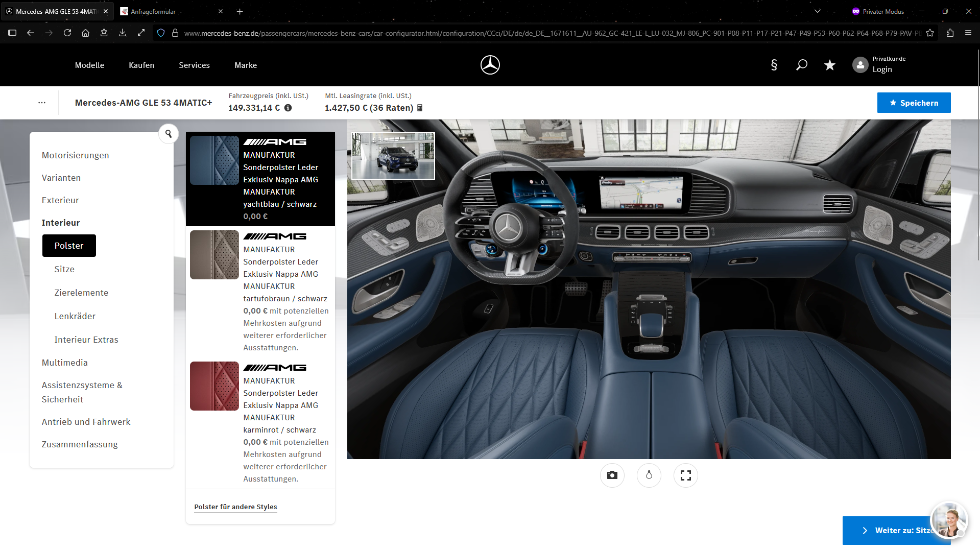980x551 pixels.
Task: Toggle the browser sidebar icon
Action: tap(12, 33)
